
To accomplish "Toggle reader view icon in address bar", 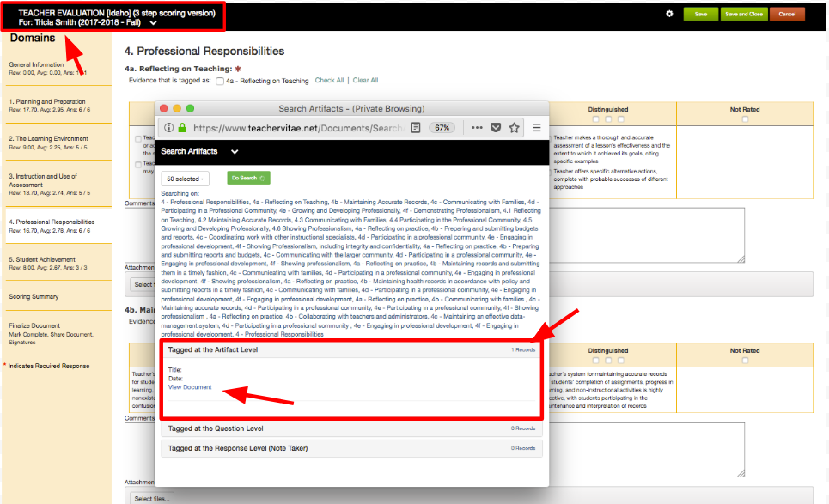I will (x=416, y=128).
